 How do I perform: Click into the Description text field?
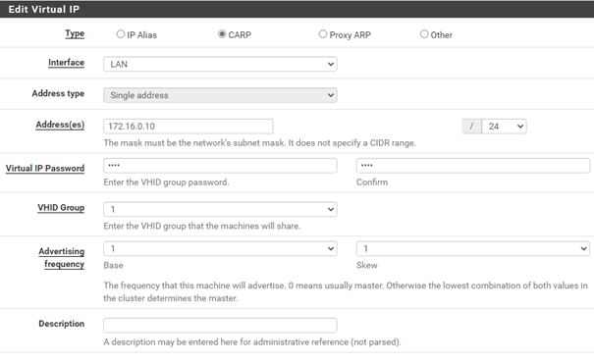pyautogui.click(x=220, y=326)
